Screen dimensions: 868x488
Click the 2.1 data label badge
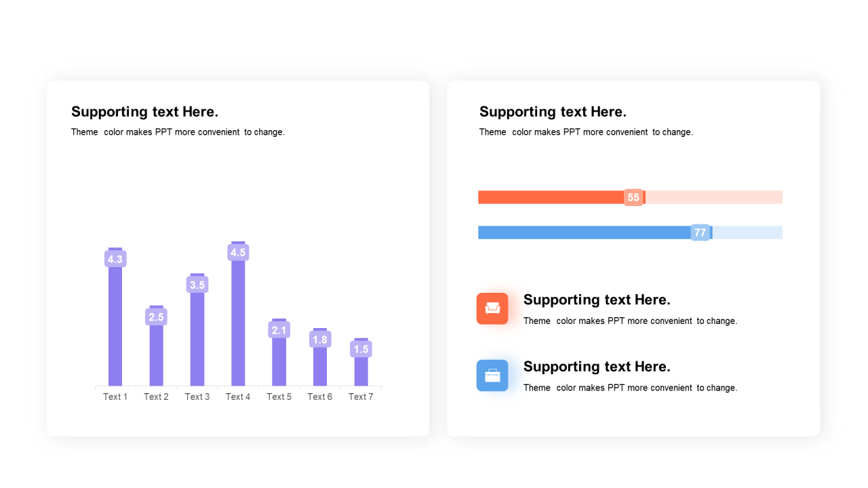pyautogui.click(x=279, y=330)
